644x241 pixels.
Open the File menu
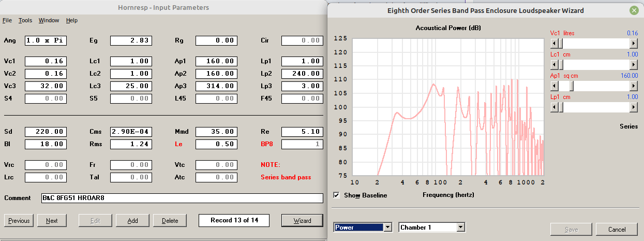click(7, 21)
